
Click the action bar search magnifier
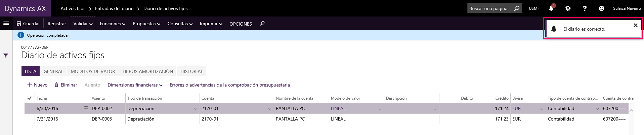tap(262, 24)
